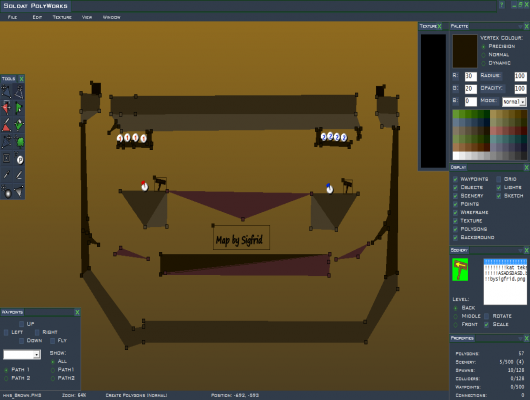
Task: Click the red R value field showing 30
Action: [471, 76]
